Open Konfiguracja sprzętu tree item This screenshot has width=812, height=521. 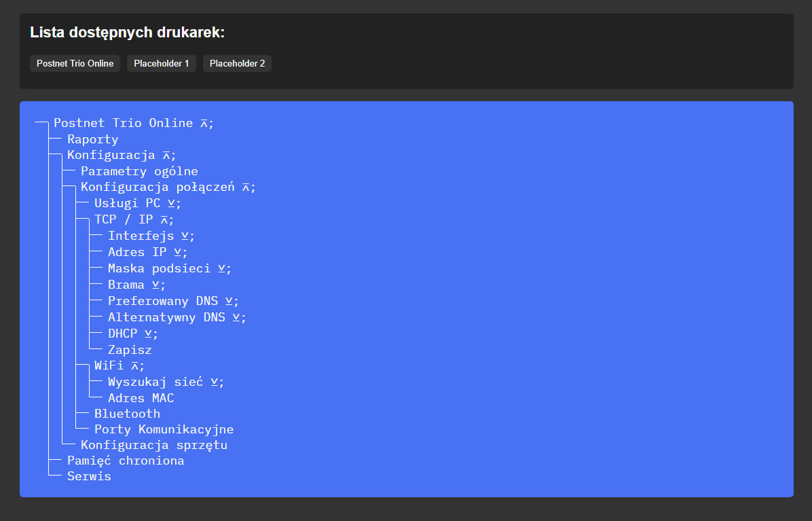(154, 445)
